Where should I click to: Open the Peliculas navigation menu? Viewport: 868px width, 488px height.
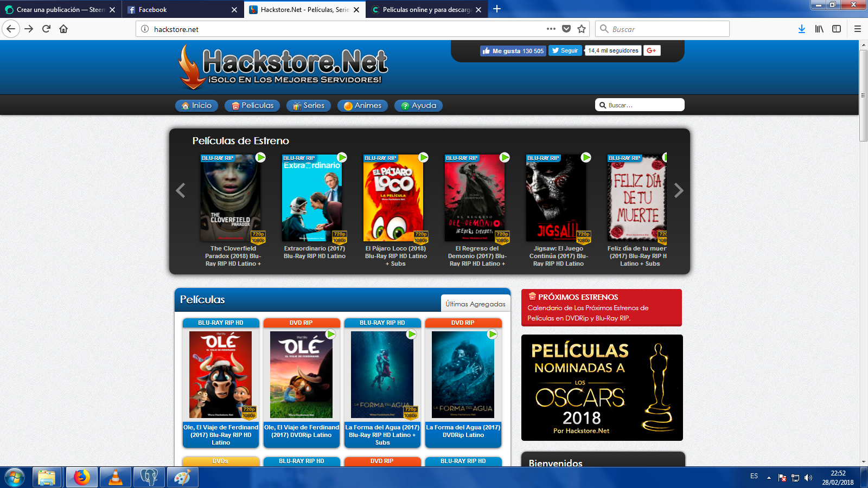[252, 106]
